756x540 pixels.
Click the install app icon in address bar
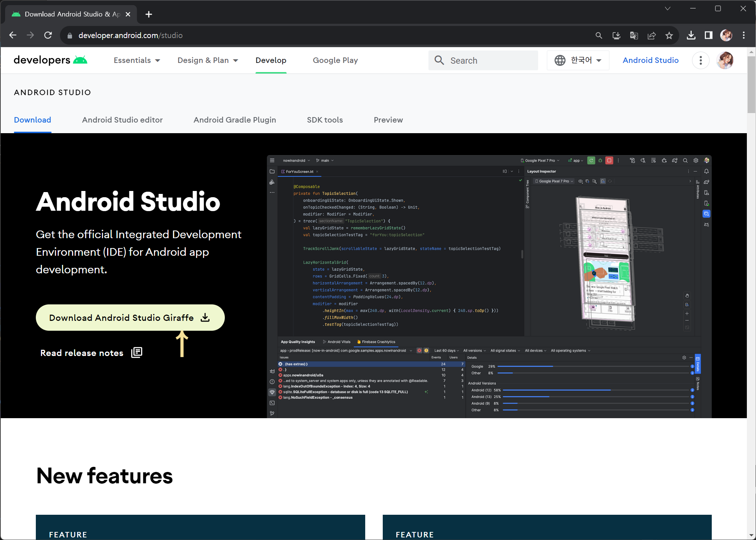(616, 35)
